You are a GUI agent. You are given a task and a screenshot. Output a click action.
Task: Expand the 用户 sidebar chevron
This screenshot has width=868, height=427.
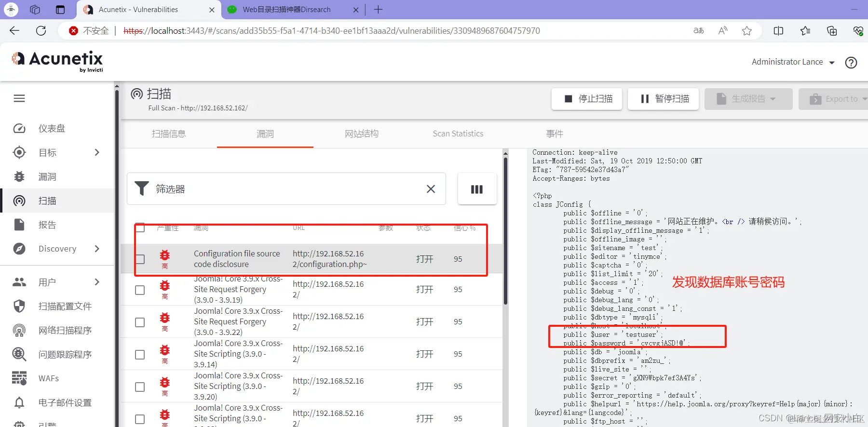click(97, 282)
